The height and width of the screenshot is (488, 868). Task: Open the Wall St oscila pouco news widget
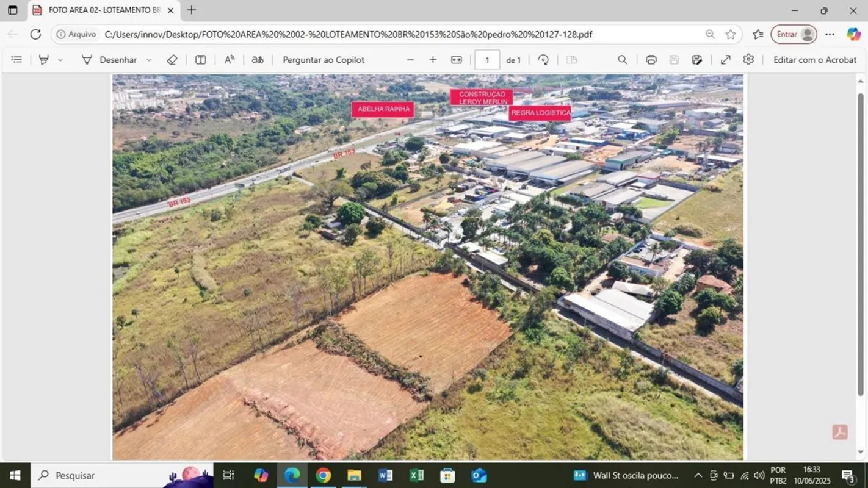pyautogui.click(x=626, y=475)
